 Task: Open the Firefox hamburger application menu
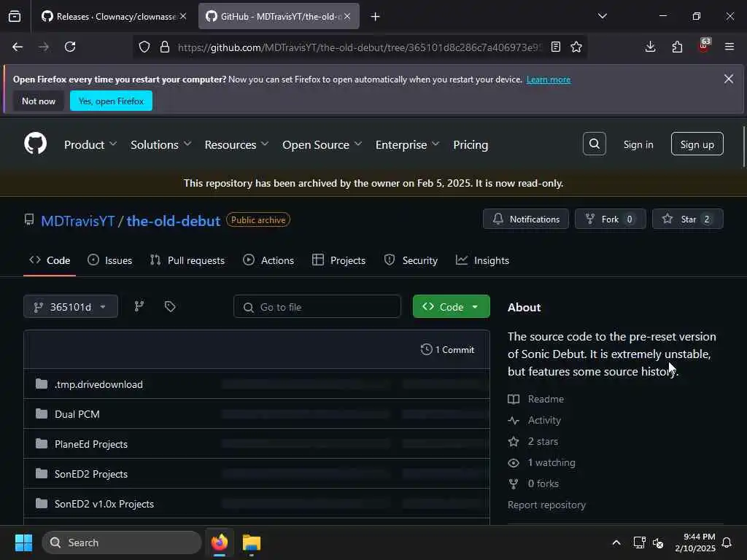[x=729, y=47]
